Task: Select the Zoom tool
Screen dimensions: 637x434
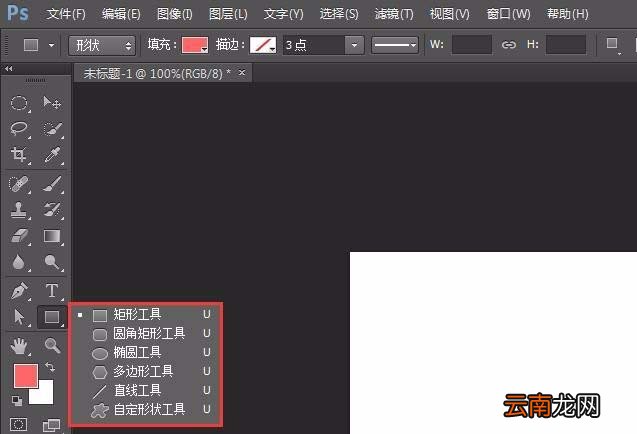Action: [x=52, y=346]
